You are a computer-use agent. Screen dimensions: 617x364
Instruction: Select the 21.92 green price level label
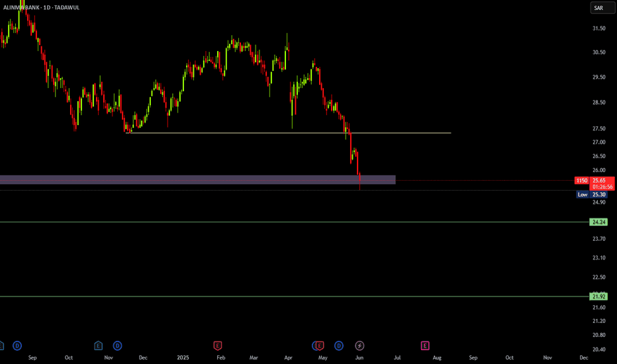(598, 296)
